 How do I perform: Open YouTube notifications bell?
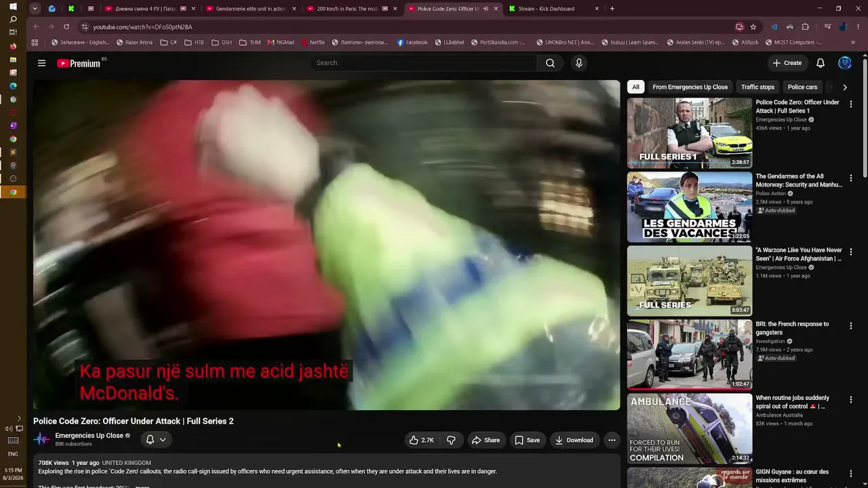(821, 63)
